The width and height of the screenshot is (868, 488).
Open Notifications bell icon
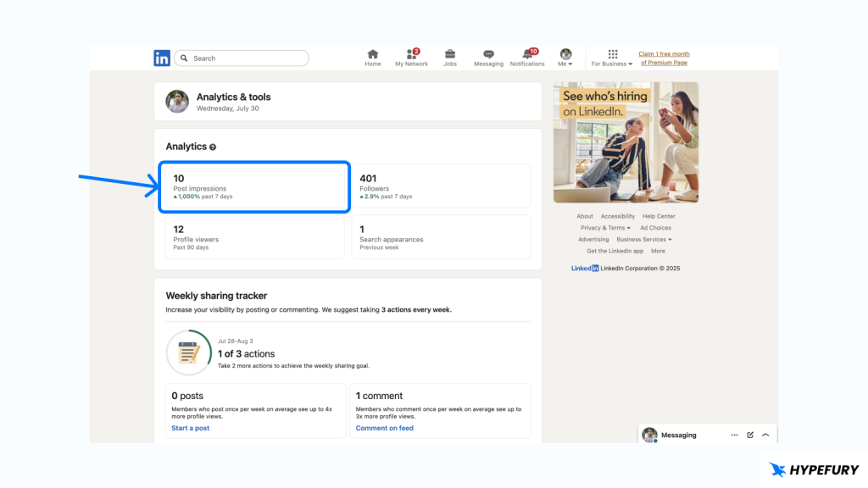pos(527,54)
